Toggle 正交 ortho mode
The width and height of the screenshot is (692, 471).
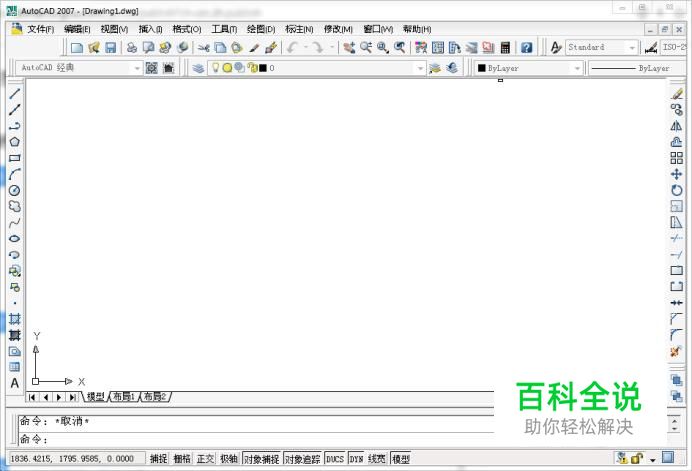[205, 459]
